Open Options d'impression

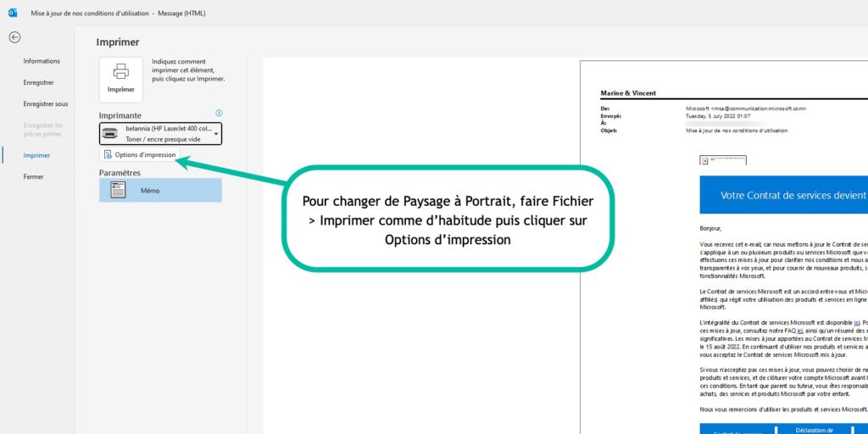pos(140,155)
